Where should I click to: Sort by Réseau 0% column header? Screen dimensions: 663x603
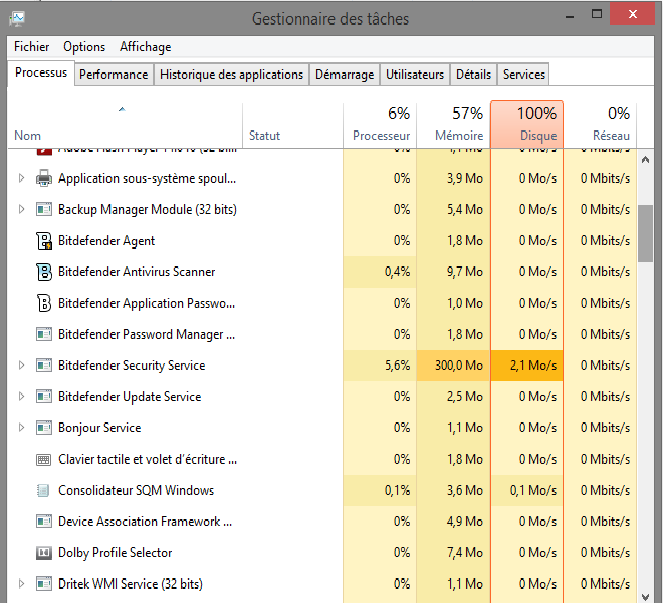[x=600, y=125]
